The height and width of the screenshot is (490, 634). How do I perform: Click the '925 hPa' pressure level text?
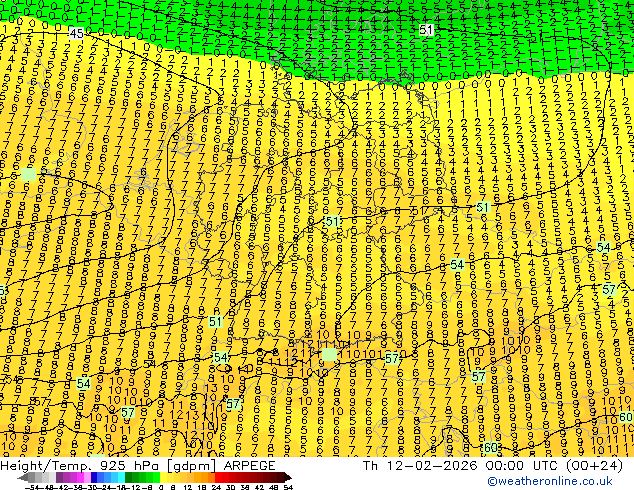point(131,466)
